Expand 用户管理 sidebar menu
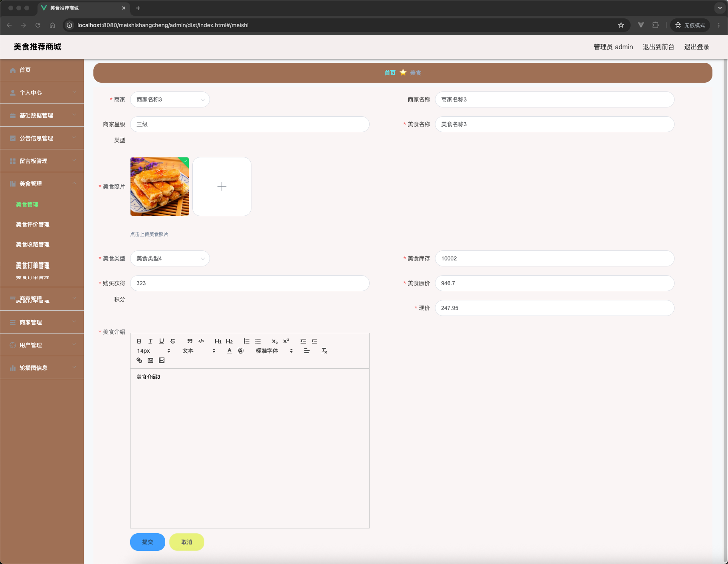The image size is (728, 564). coord(42,345)
